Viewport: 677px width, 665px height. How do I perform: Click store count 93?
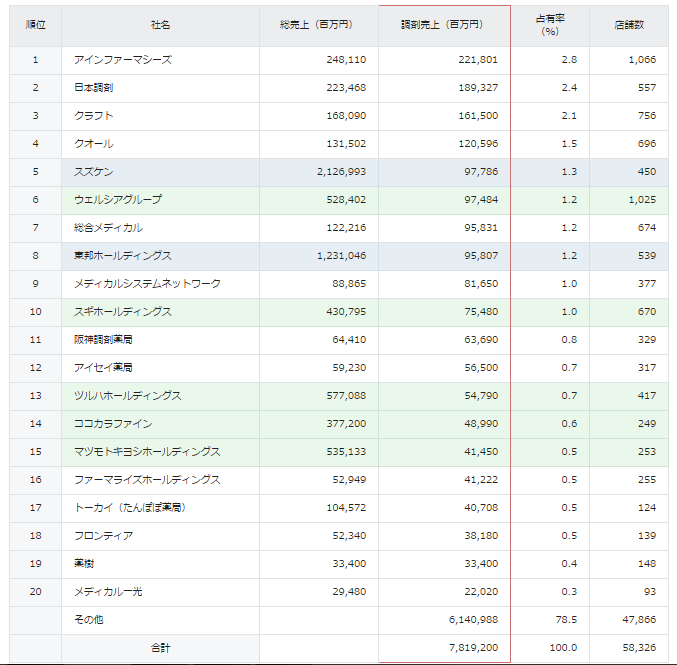click(650, 592)
